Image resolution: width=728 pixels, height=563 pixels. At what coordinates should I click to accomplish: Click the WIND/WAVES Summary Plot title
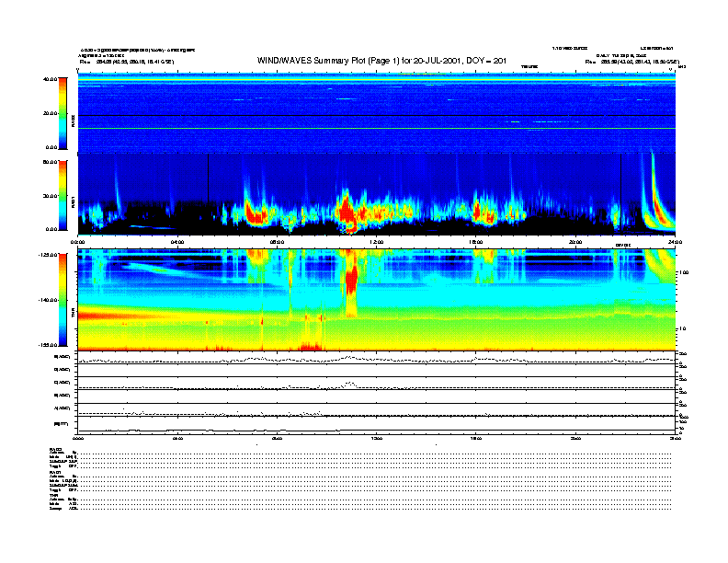[381, 61]
